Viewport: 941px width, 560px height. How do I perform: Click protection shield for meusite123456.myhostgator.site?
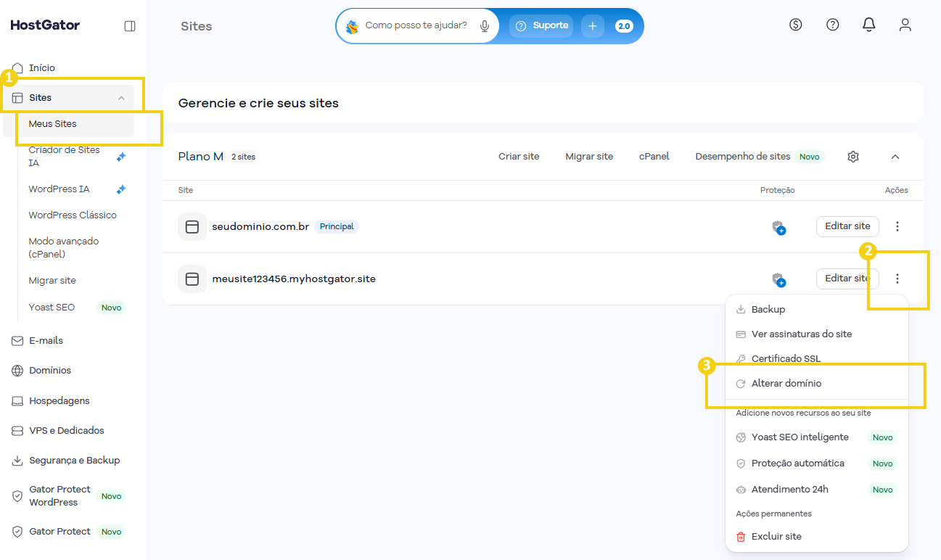[778, 279]
